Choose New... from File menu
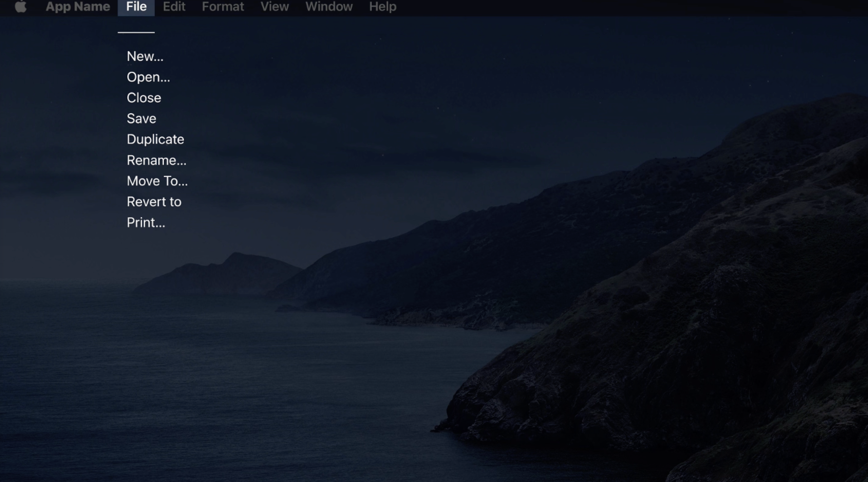This screenshot has height=482, width=868. point(145,56)
